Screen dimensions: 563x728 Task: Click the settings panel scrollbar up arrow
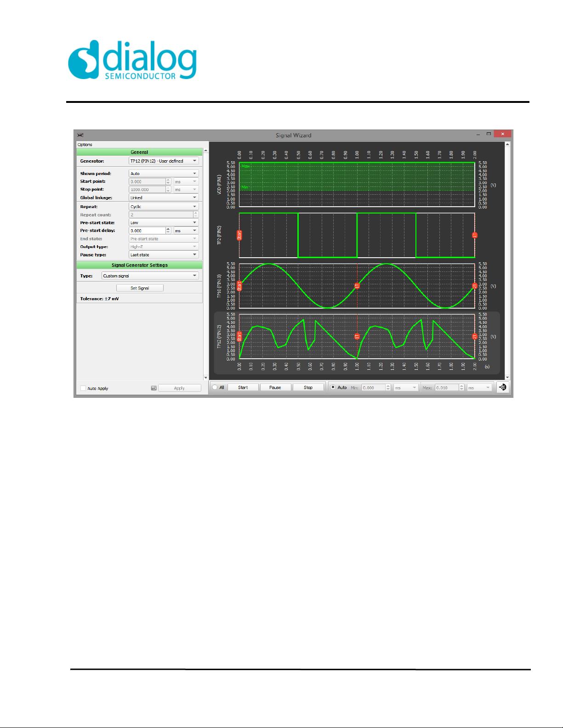coord(206,150)
